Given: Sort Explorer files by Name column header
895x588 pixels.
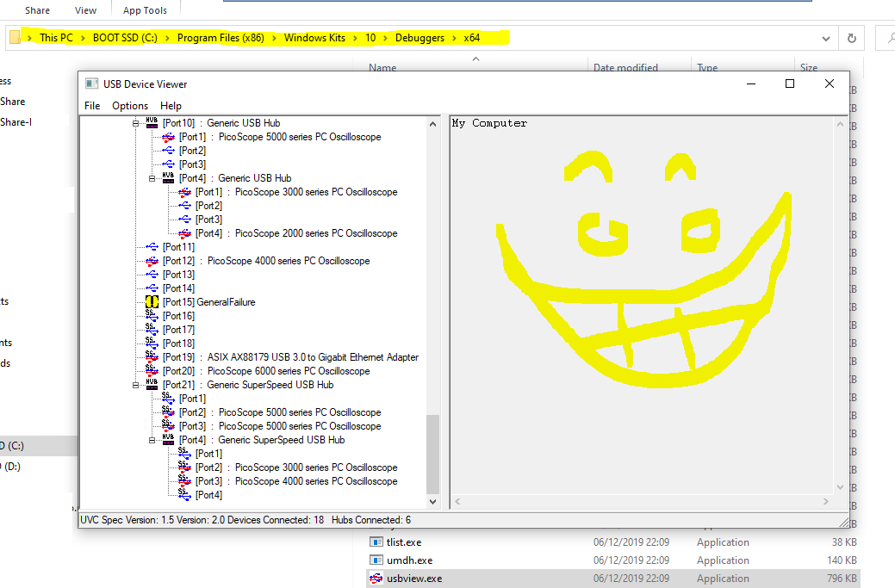Looking at the screenshot, I should click(x=382, y=67).
